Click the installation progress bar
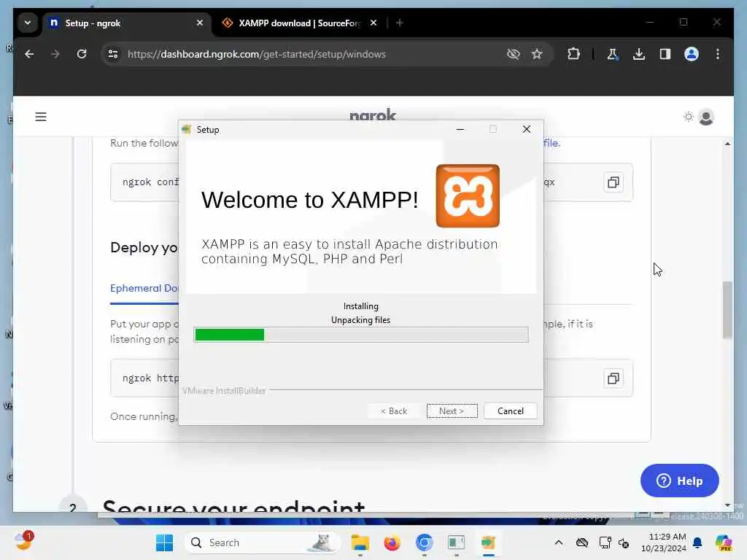Image resolution: width=747 pixels, height=560 pixels. pos(361,335)
